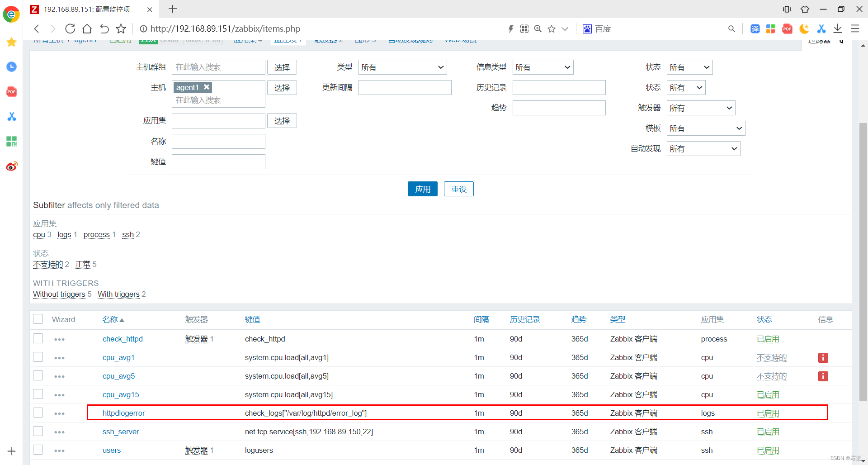Image resolution: width=868 pixels, height=465 pixels.
Task: Click the scissors screenshot extension icon
Action: coord(821,29)
